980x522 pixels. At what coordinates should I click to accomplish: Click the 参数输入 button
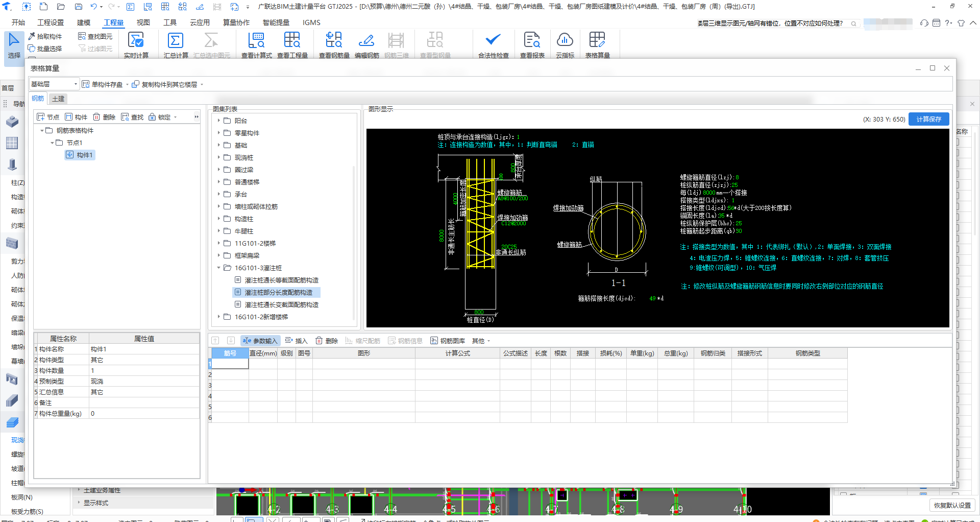pyautogui.click(x=260, y=341)
